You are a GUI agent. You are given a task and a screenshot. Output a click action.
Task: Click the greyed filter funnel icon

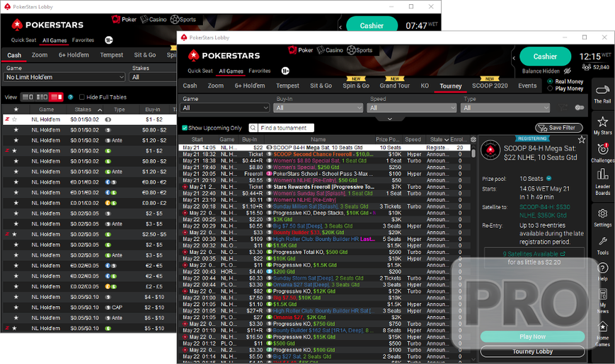point(563,107)
